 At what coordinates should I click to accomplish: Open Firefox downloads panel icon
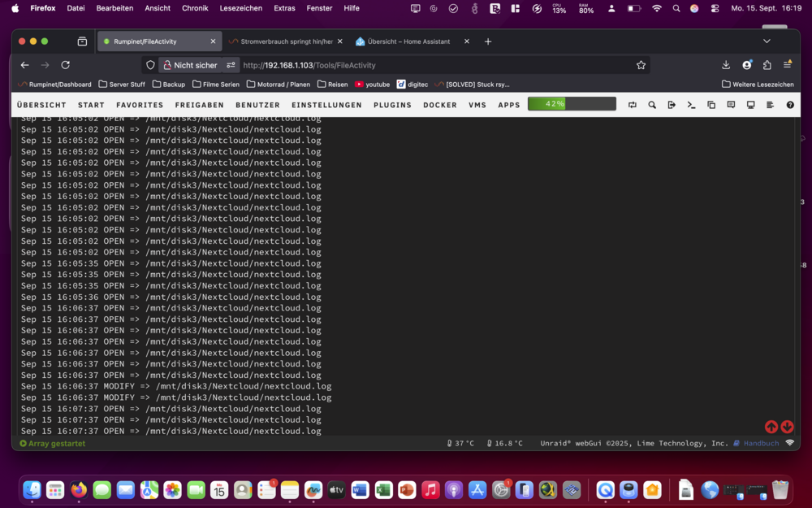point(726,65)
